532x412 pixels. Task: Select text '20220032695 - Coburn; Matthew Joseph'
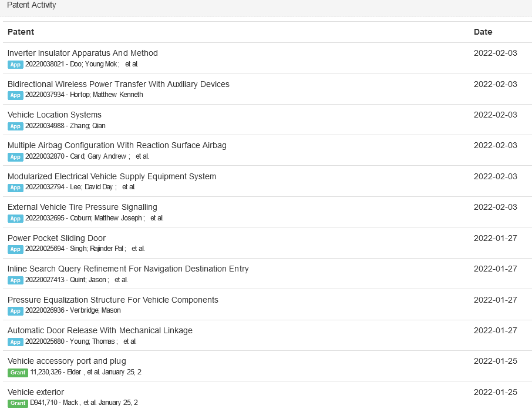(83, 218)
